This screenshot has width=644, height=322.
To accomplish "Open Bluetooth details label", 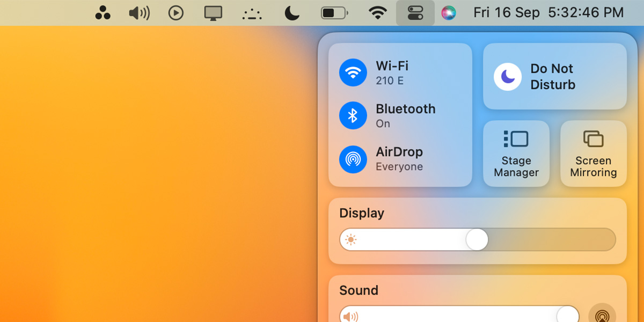I will tap(406, 115).
